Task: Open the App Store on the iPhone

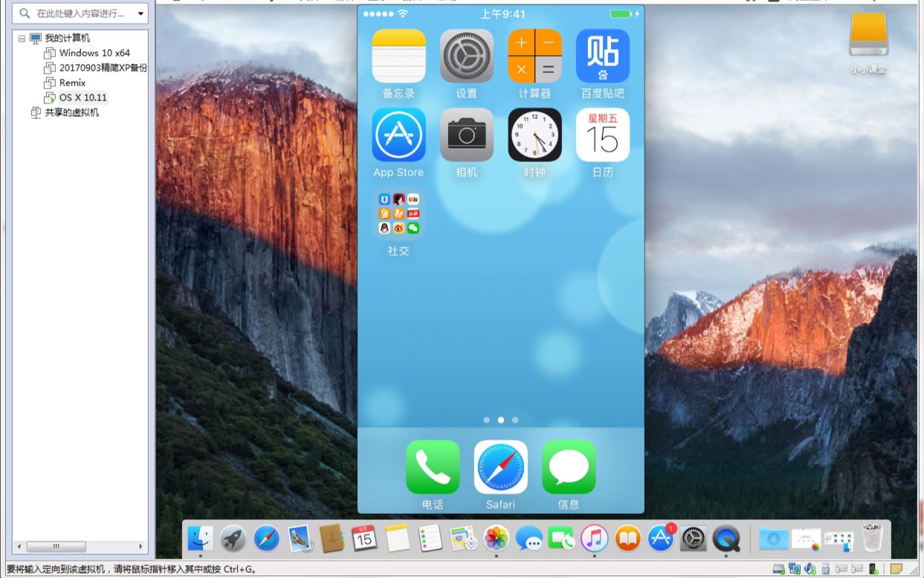Action: pos(398,135)
